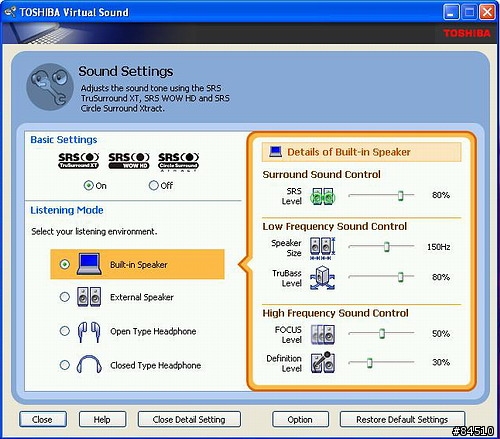Click the TruBass Level 80% value
This screenshot has width=500, height=439.
(x=441, y=277)
